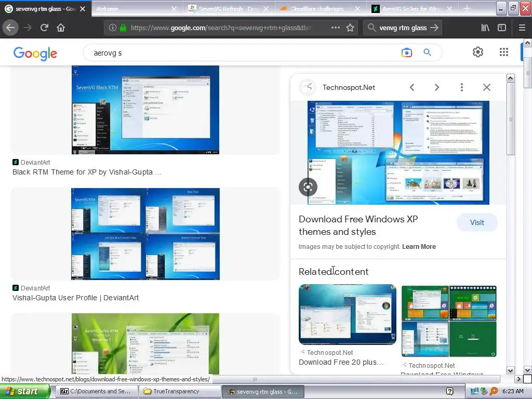Viewport: 532px width, 399px height.
Task: Select the SevenVG Black RTM thumbnail
Action: click(x=145, y=110)
